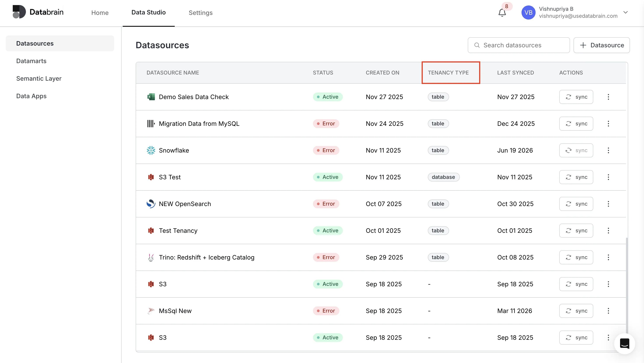
Task: Open more options for Demo Sales Data Check
Action: click(x=608, y=97)
